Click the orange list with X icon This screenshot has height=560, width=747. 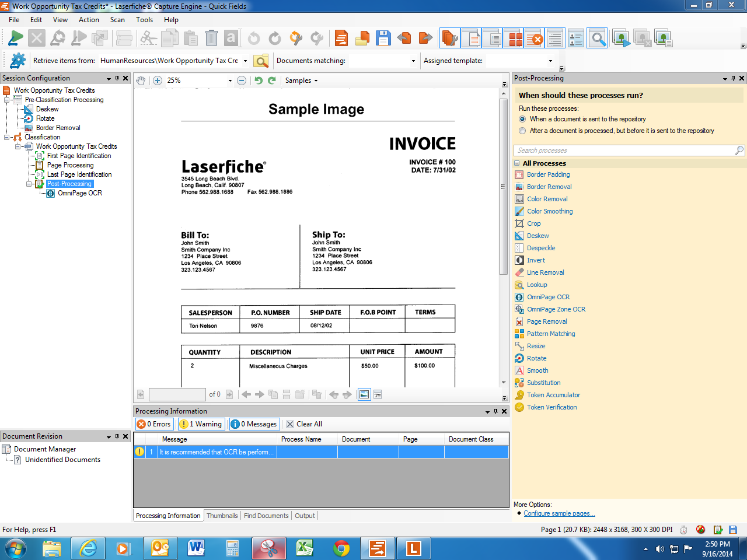535,38
